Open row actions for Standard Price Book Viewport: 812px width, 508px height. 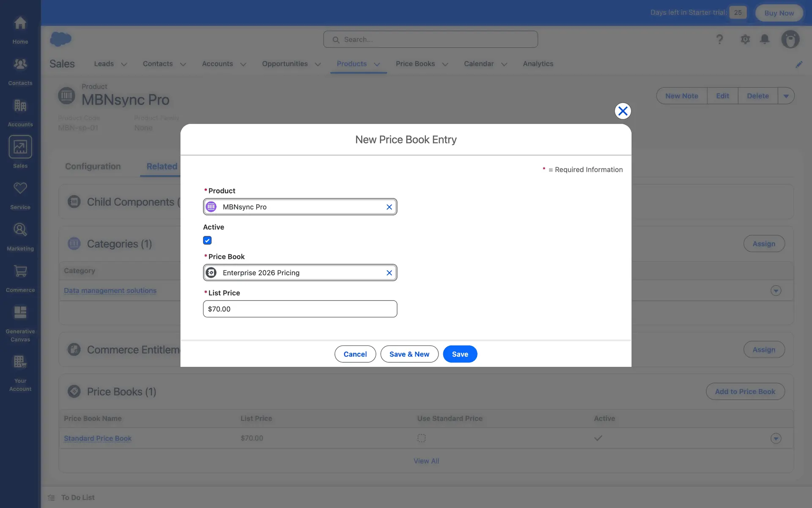click(x=776, y=439)
